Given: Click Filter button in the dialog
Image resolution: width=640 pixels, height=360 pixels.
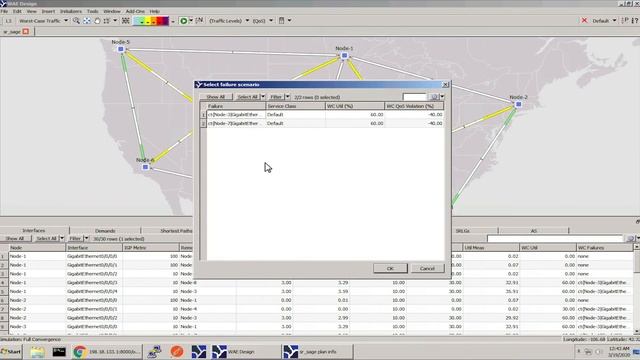Looking at the screenshot, I should [x=276, y=97].
